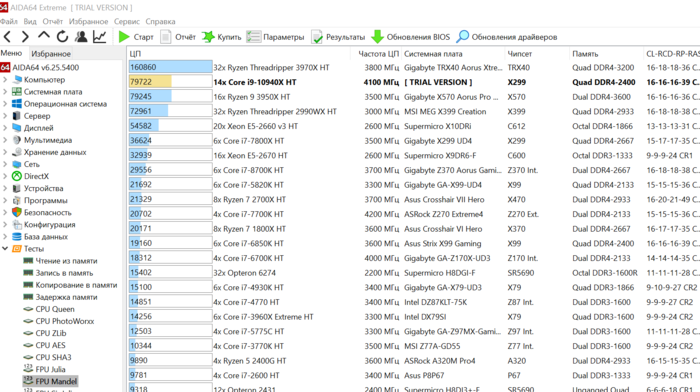Image resolution: width=700 pixels, height=392 pixels.
Task: Go up one level with Up arrow
Action: tap(44, 36)
